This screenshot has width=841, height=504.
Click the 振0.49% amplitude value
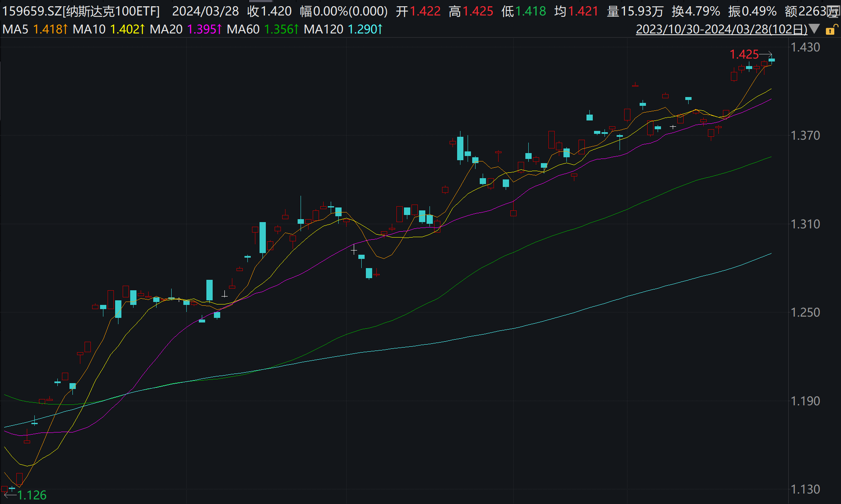[752, 11]
